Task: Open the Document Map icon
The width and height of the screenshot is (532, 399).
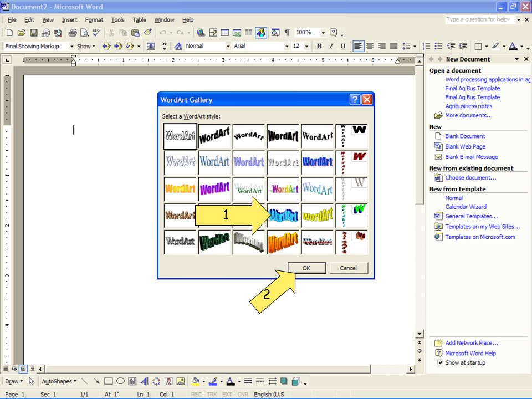Action: pyautogui.click(x=275, y=33)
